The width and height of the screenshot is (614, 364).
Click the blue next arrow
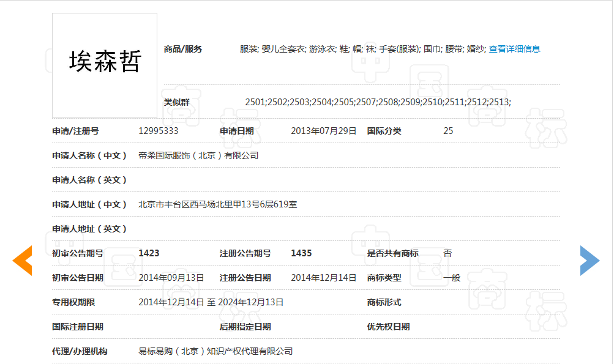(x=590, y=260)
